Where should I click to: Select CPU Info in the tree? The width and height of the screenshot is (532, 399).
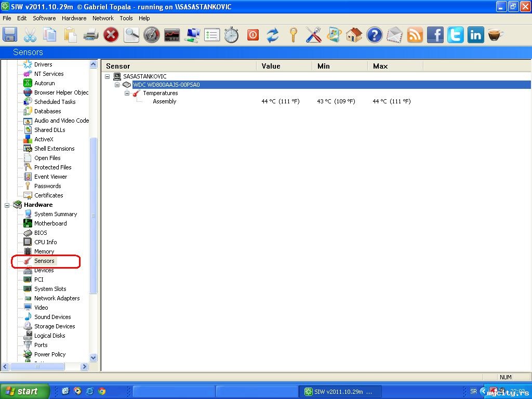coord(46,242)
